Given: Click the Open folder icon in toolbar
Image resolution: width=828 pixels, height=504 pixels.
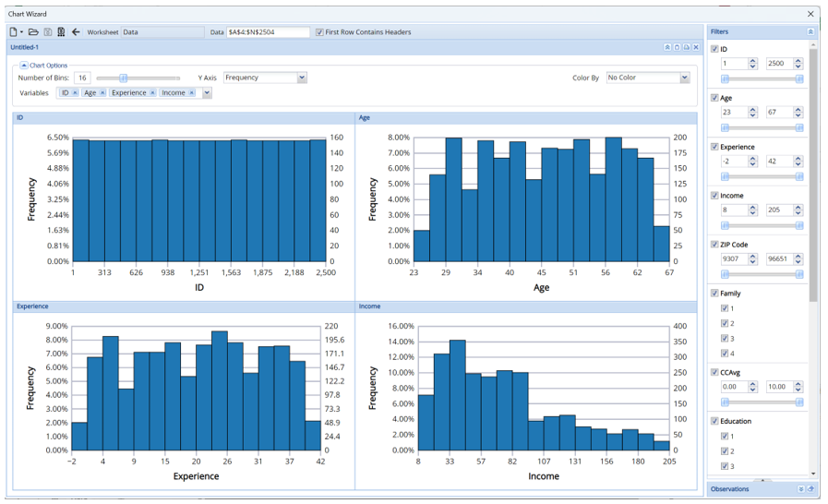Looking at the screenshot, I should (x=33, y=31).
